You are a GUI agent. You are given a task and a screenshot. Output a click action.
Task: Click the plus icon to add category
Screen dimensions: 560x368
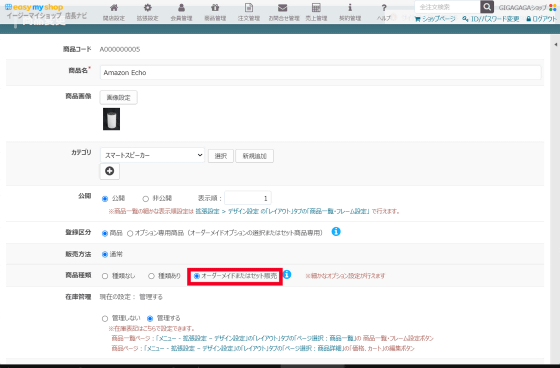click(x=110, y=171)
